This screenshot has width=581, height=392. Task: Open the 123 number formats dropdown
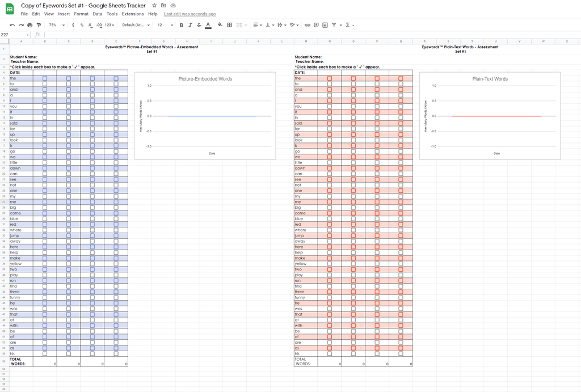[110, 25]
